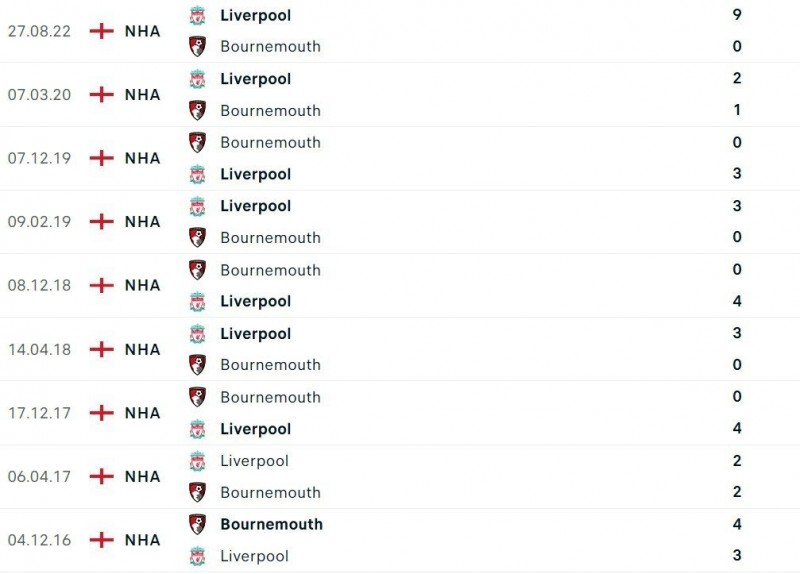The width and height of the screenshot is (800, 574).
Task: Open Bournemouth team in 04.12.16 match
Action: point(271,524)
